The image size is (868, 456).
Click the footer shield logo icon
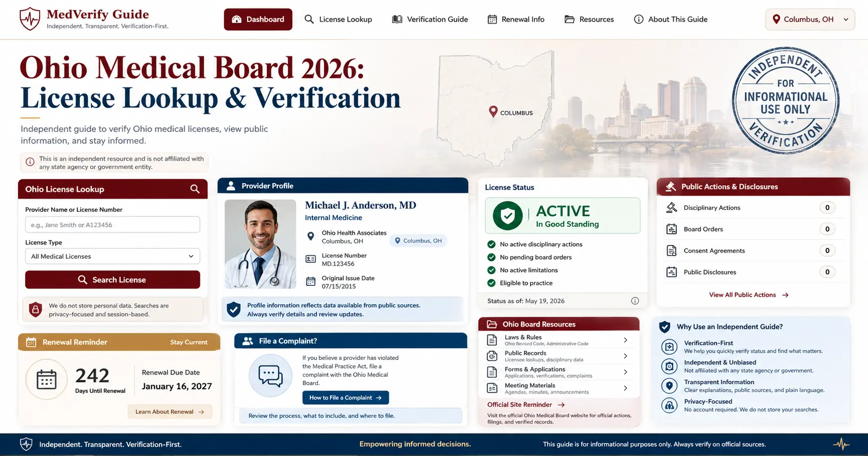[26, 444]
